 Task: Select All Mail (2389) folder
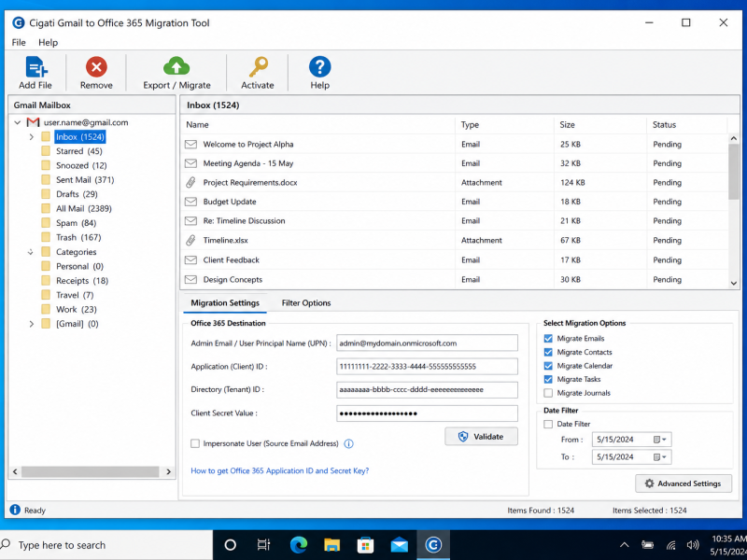[84, 208]
